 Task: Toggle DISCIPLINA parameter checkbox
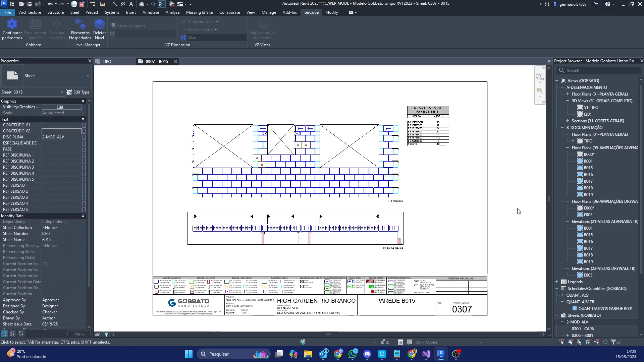coord(84,137)
